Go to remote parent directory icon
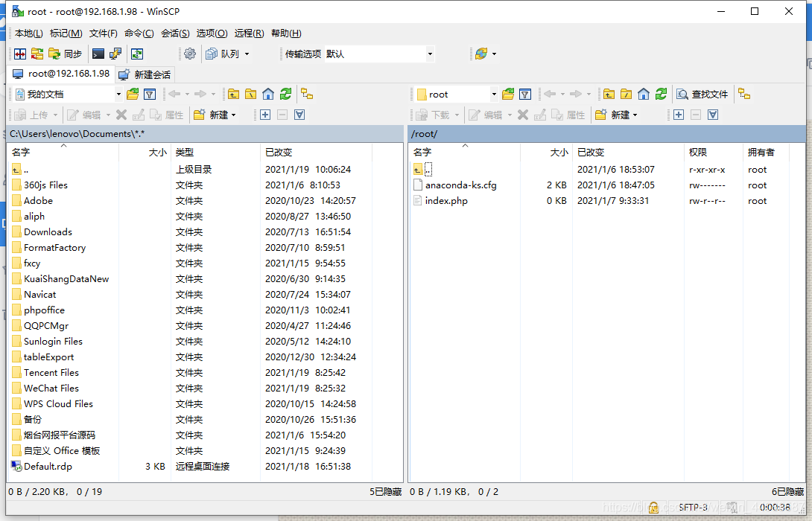Screen dimensions: 812x521 609,95
